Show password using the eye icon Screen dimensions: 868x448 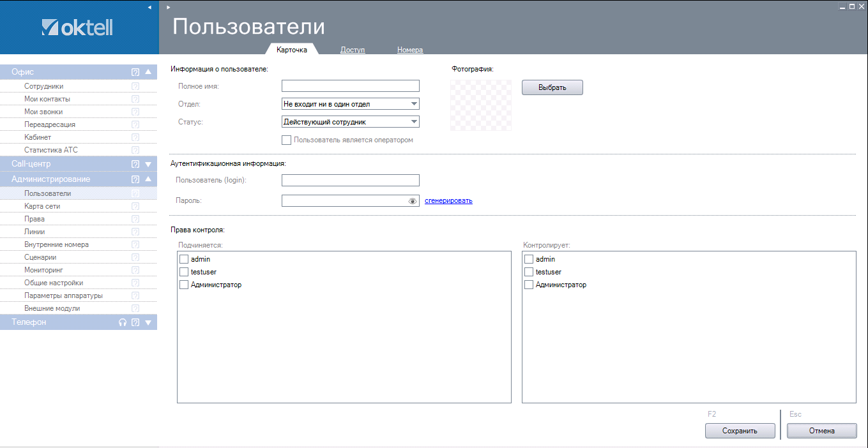413,201
